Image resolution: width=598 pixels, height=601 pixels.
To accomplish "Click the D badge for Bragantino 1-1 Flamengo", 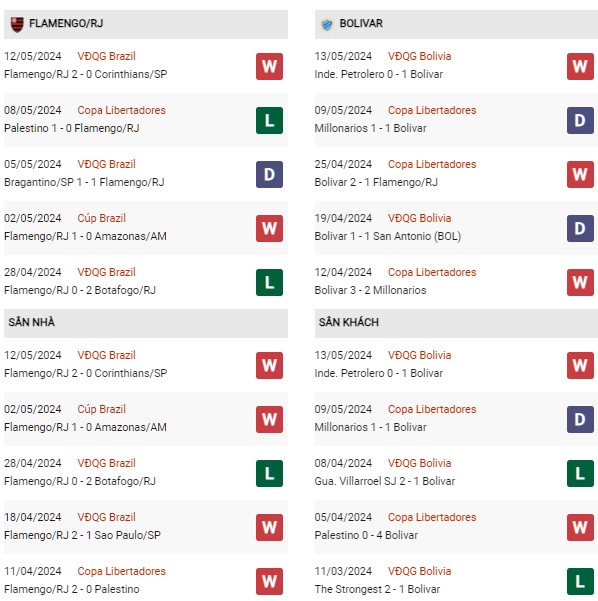I will [269, 174].
